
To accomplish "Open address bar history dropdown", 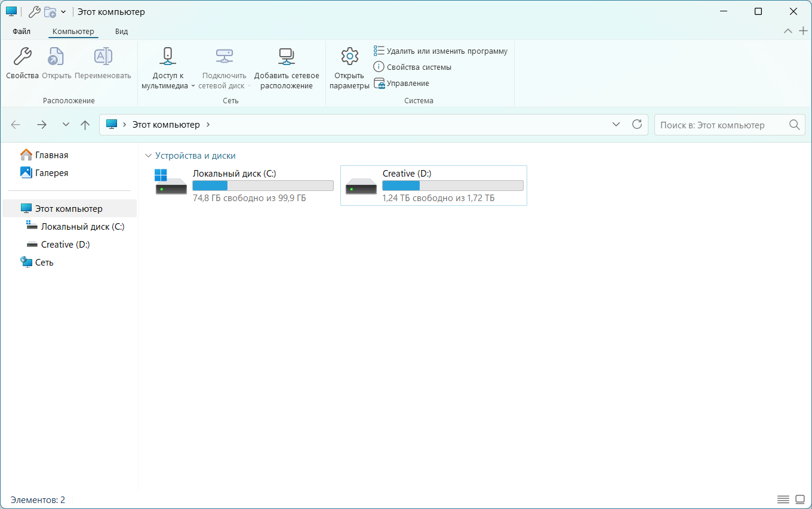I will point(616,125).
